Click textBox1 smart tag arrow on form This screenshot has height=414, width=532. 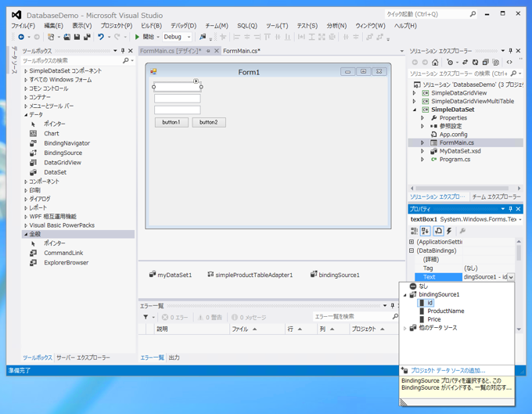(x=196, y=81)
